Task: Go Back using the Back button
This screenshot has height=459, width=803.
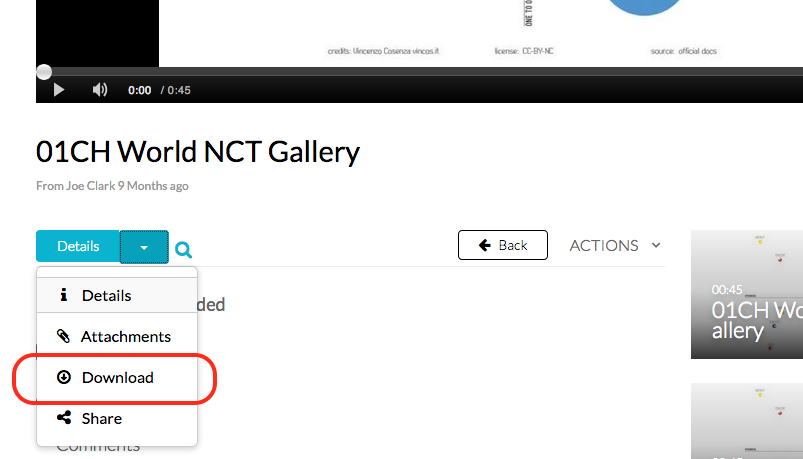Action: pyautogui.click(x=502, y=245)
